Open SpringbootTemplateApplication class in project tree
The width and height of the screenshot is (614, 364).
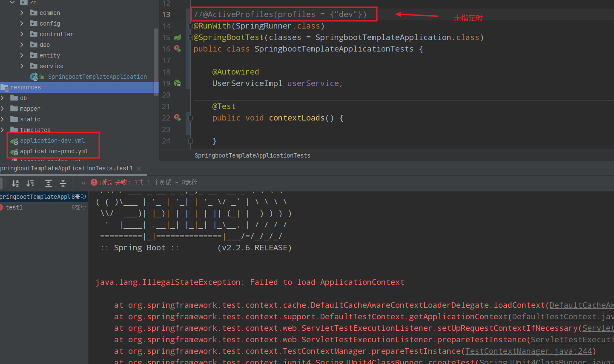click(x=97, y=77)
